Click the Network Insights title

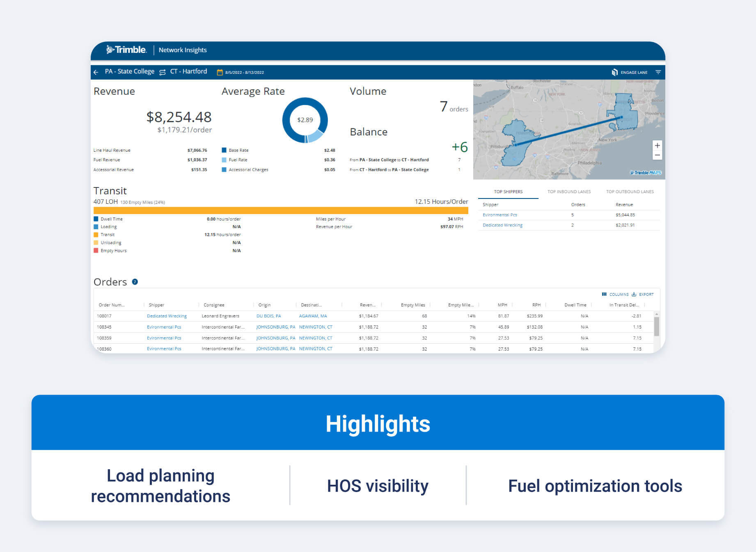[183, 50]
